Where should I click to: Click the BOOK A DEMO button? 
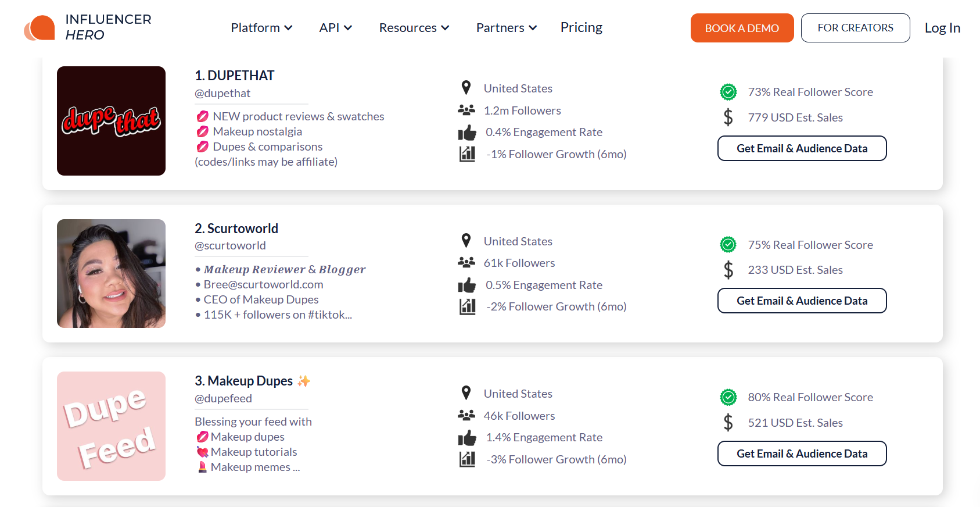point(742,28)
